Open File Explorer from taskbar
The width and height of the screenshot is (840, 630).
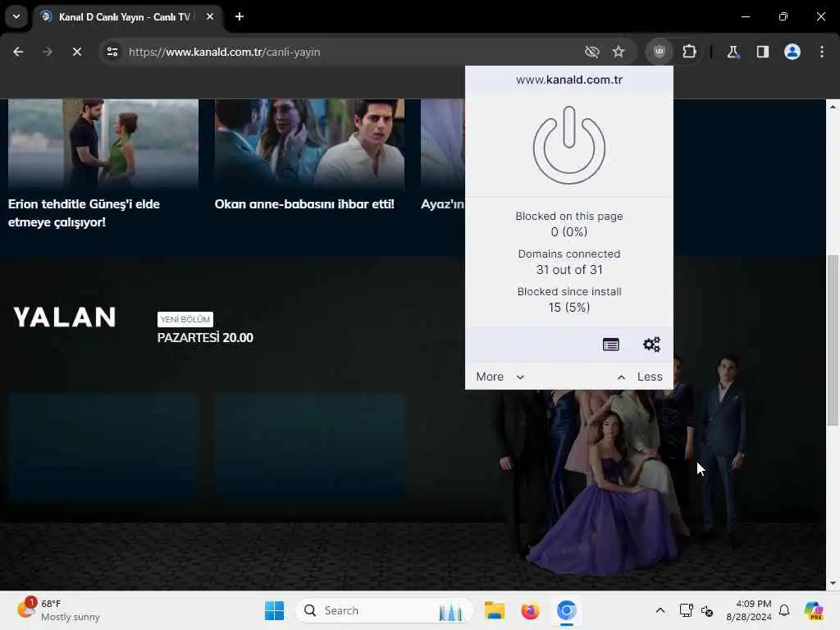tap(495, 610)
